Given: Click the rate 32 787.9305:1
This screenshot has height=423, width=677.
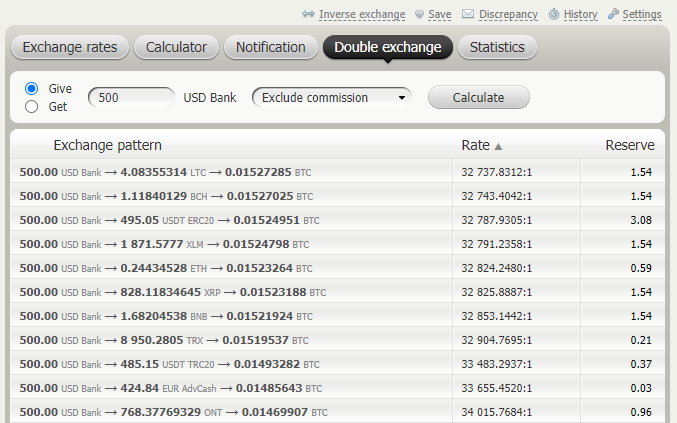Looking at the screenshot, I should (497, 220).
